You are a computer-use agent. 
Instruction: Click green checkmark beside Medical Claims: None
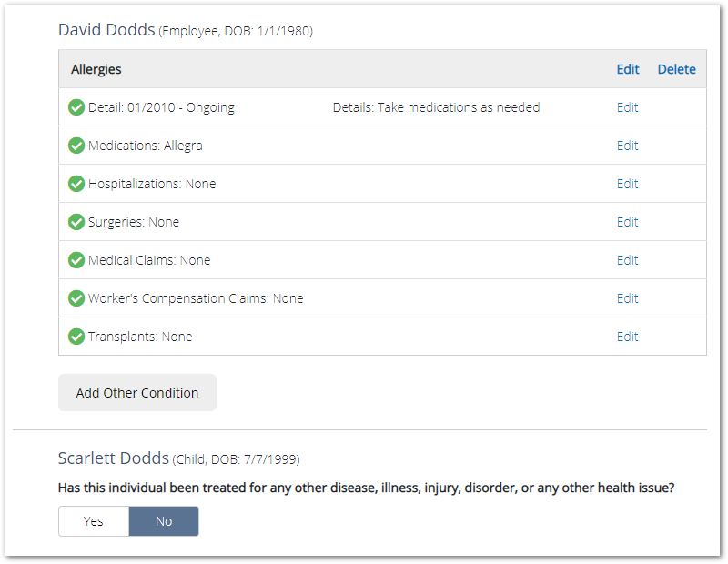(x=76, y=260)
